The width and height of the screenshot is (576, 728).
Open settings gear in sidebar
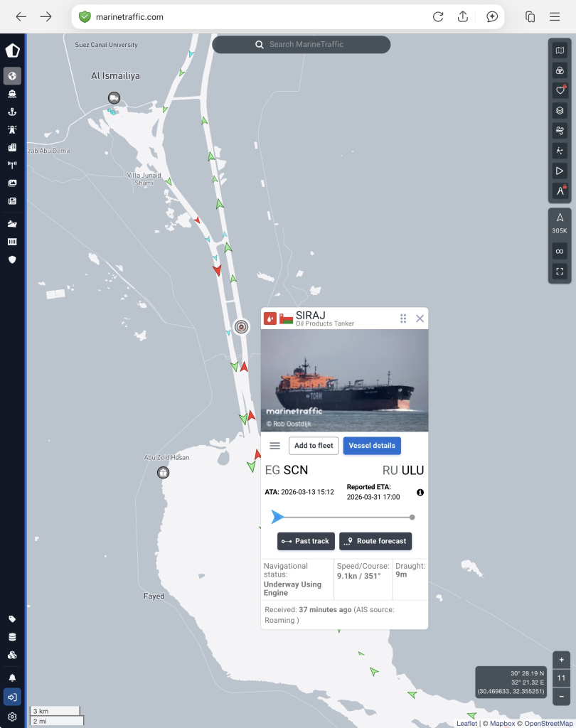(x=12, y=717)
